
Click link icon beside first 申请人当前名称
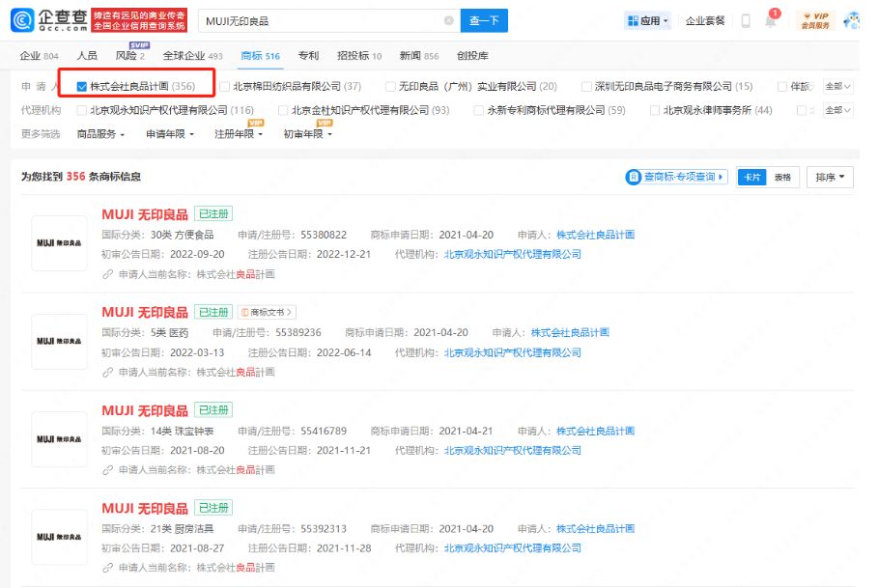107,274
